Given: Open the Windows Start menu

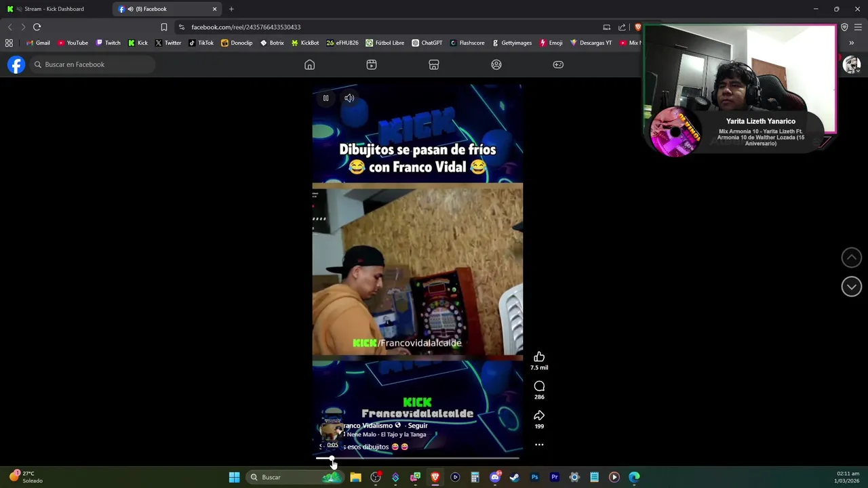Looking at the screenshot, I should pyautogui.click(x=234, y=477).
